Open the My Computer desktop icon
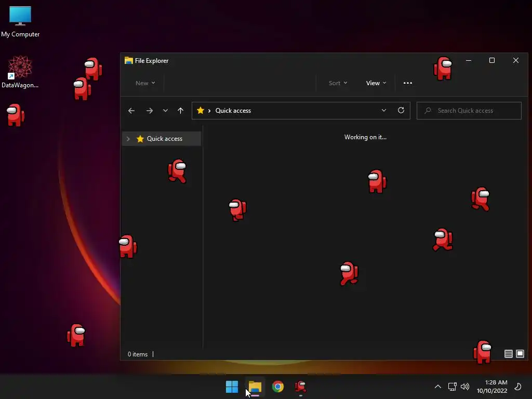This screenshot has height=399, width=532. [20, 21]
